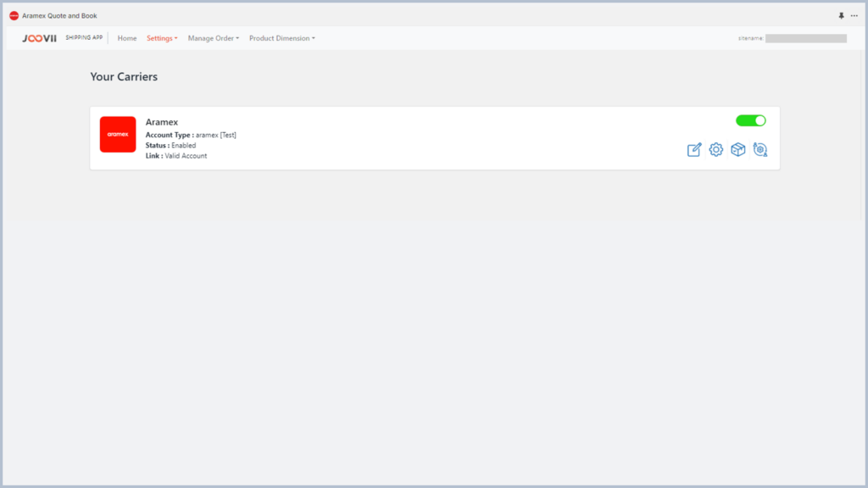Expand the Manage Order dropdown

click(214, 38)
